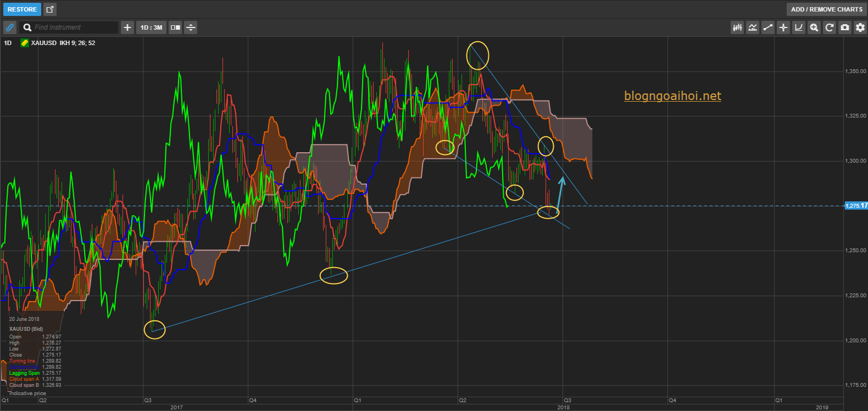Toggle the crosshair cursor tool

pos(783,27)
